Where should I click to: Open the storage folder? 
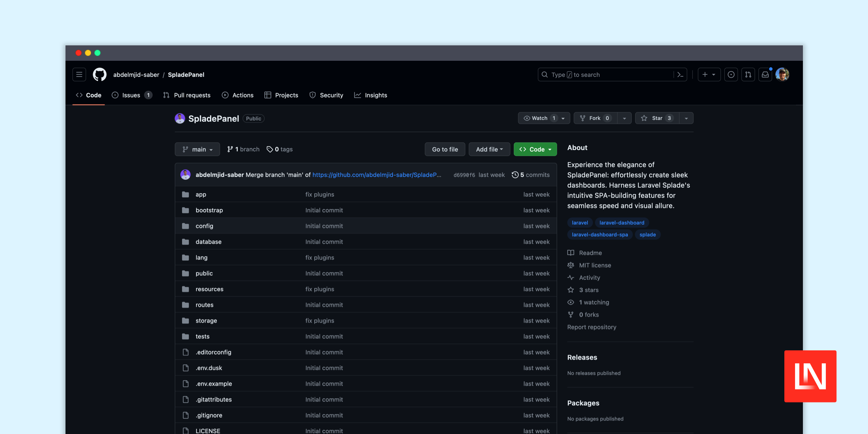206,321
